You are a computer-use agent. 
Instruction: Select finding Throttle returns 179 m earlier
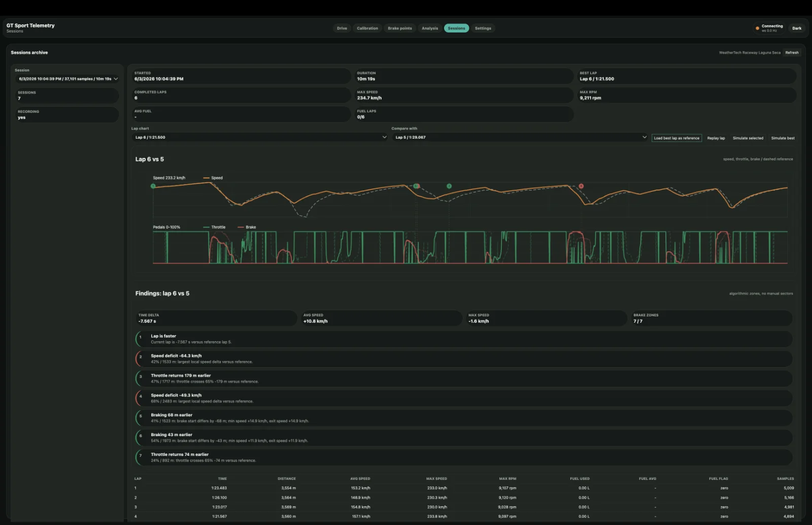[x=464, y=379]
